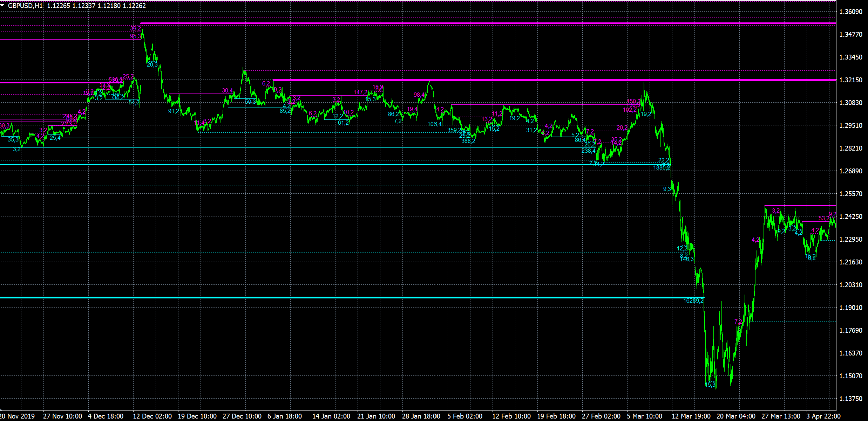Screen dimensions: 868x421
Task: Click the 98,4 magenta level label
Action: click(419, 95)
